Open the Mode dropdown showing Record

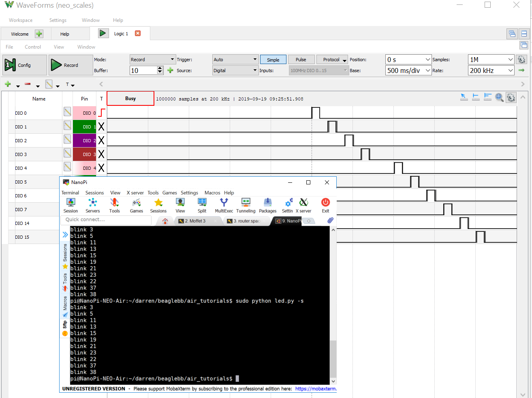(x=152, y=60)
